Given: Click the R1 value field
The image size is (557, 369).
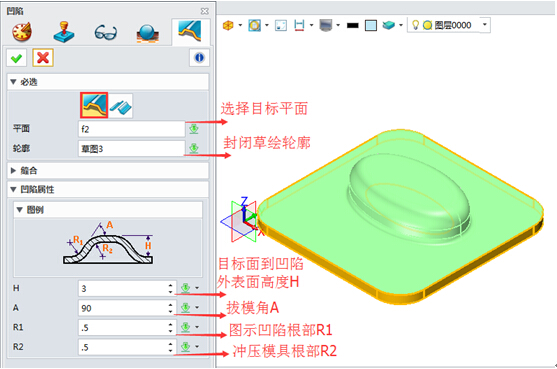Looking at the screenshot, I should pos(123,327).
